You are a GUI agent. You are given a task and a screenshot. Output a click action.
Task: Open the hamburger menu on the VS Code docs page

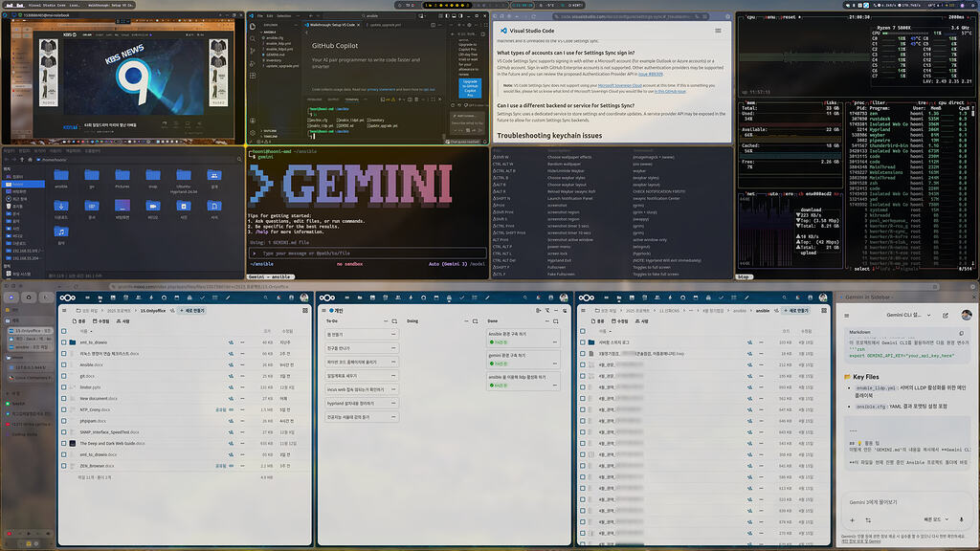click(719, 31)
